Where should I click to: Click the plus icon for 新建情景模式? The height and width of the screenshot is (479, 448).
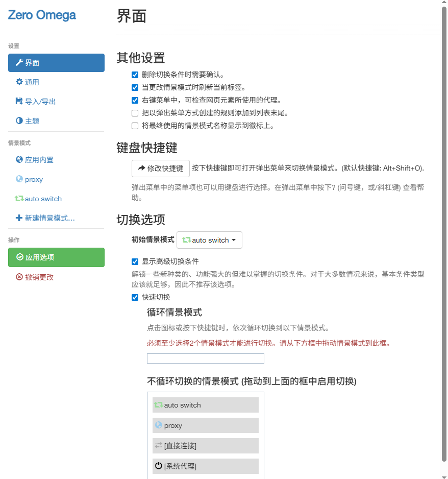tap(19, 218)
